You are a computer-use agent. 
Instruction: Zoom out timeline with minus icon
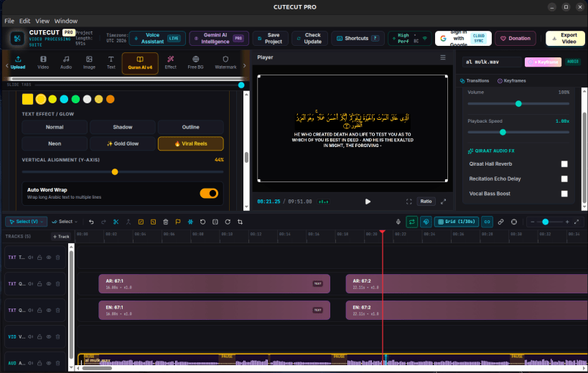(x=533, y=222)
